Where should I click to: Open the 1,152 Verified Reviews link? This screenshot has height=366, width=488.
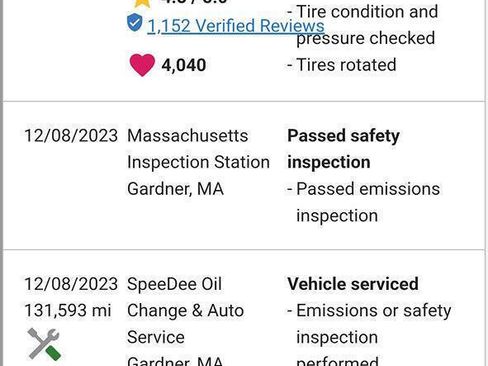point(236,26)
